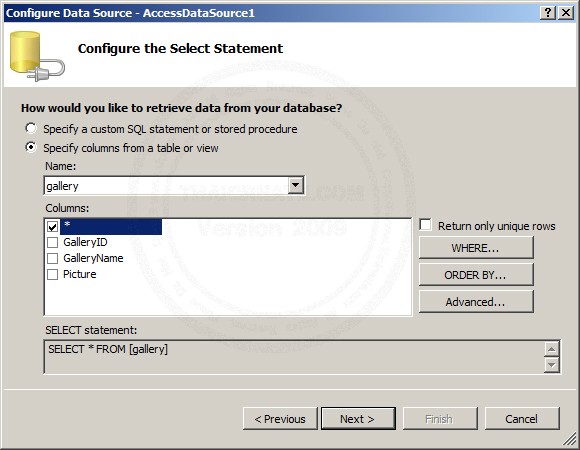Viewport: 580px width, 450px height.
Task: Open the ORDER BY dialog
Action: point(476,274)
